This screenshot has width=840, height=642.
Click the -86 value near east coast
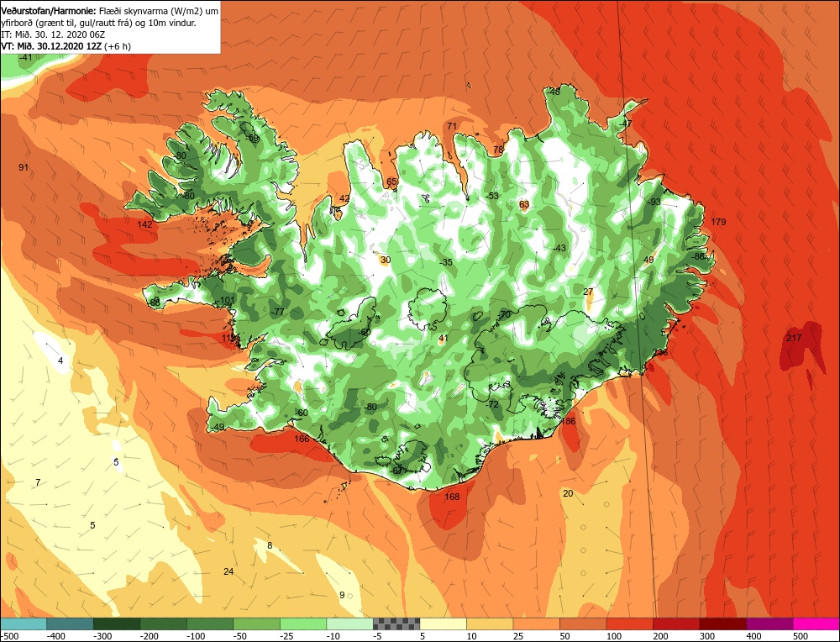point(697,256)
